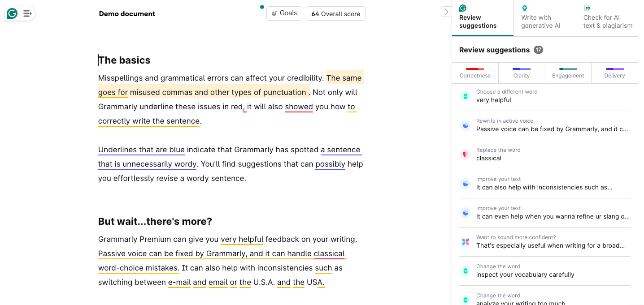Click the underlined word 'showed' in the text
This screenshot has width=644, height=305.
click(x=299, y=107)
